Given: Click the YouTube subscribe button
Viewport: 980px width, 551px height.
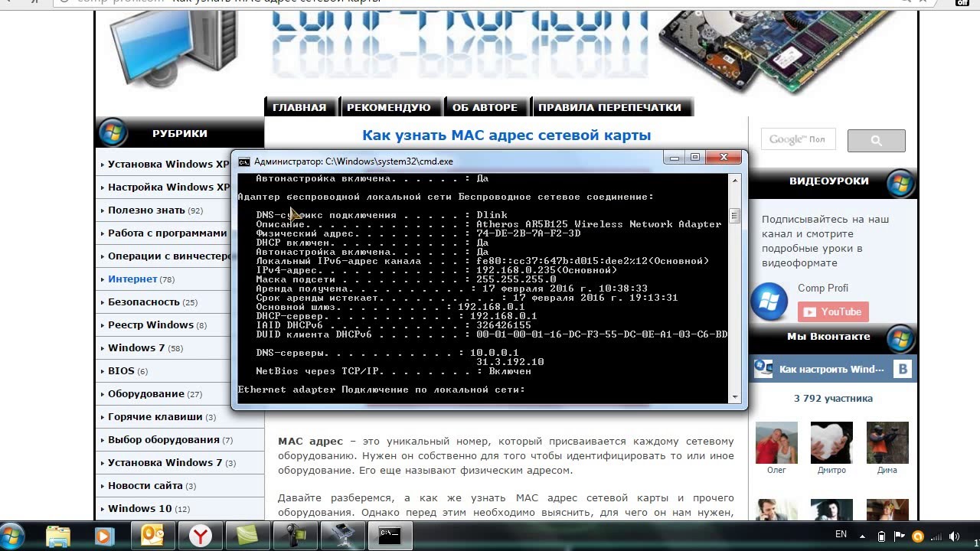Looking at the screenshot, I should pos(833,311).
